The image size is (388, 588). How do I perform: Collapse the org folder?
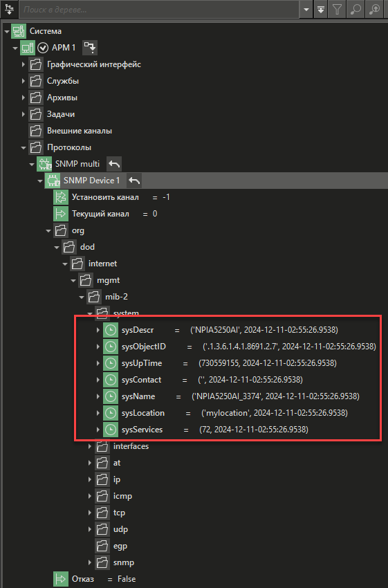click(48, 230)
